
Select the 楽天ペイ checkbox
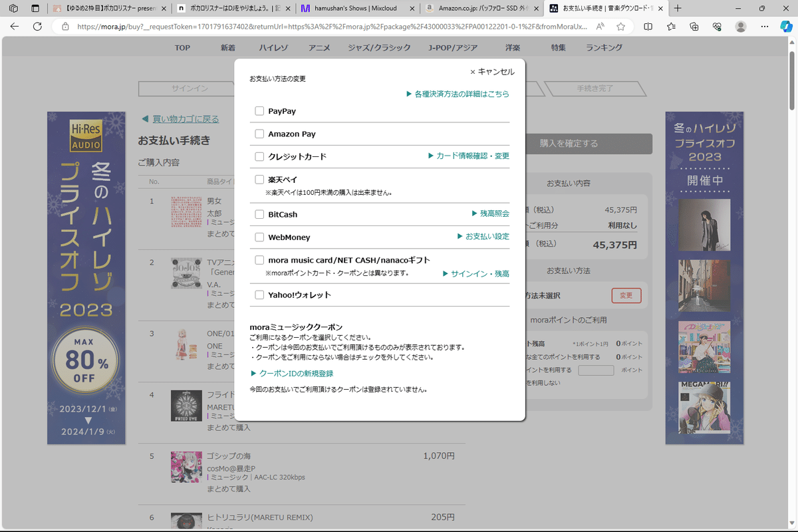tap(259, 180)
